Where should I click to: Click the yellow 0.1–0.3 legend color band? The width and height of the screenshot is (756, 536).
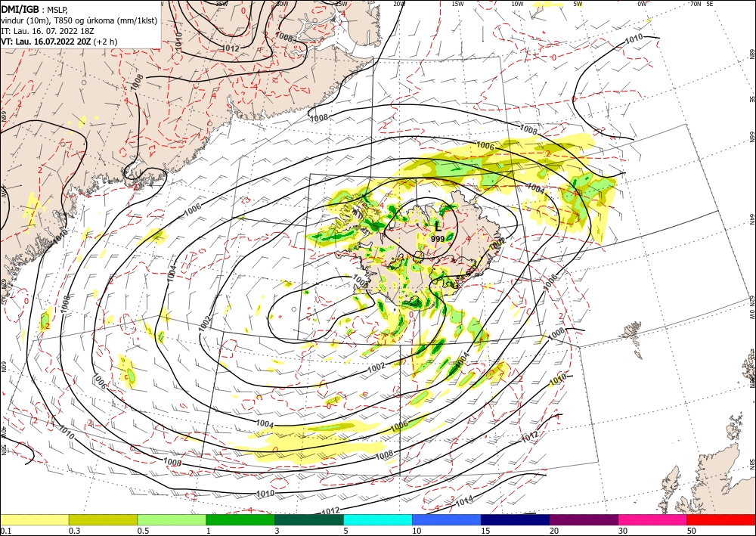pyautogui.click(x=35, y=519)
